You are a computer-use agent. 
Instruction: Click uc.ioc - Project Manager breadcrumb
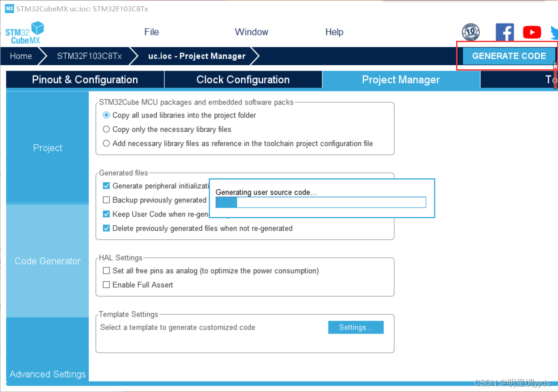click(197, 56)
